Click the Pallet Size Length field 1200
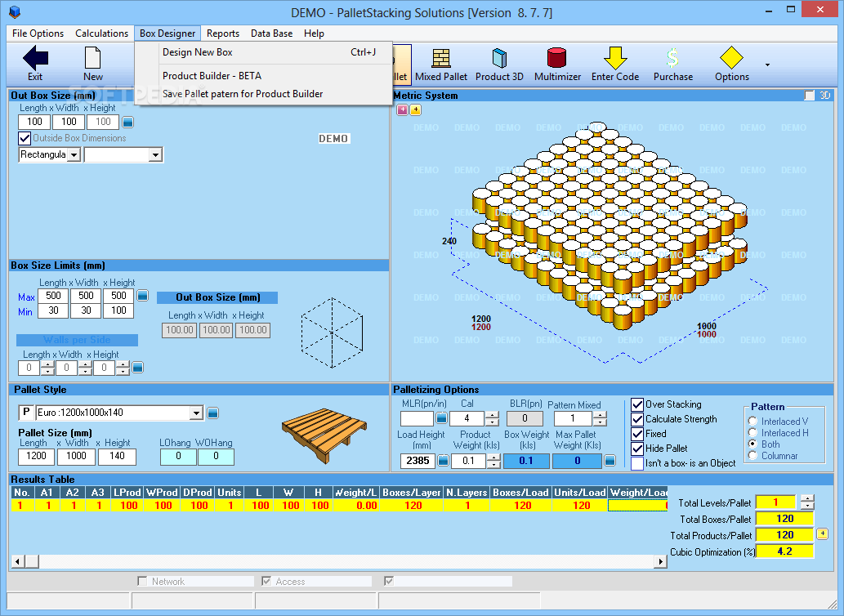 pos(36,457)
